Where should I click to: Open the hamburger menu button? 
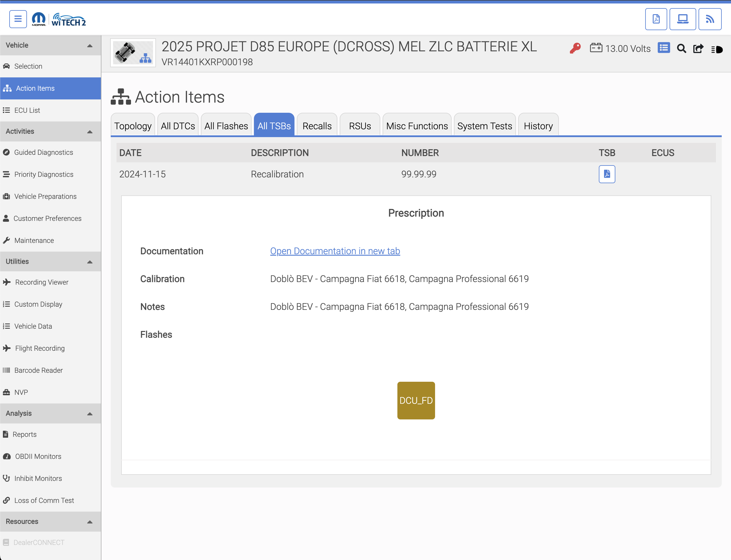(x=18, y=19)
